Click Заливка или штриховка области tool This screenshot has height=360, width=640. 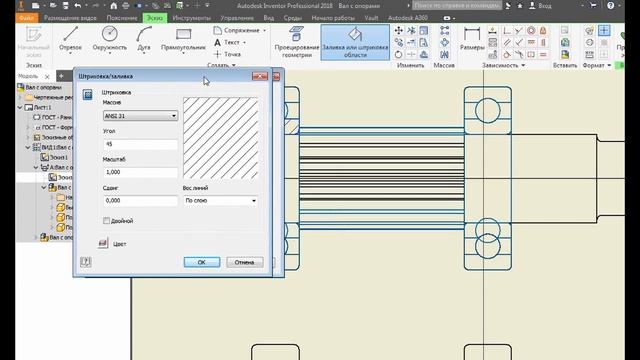pos(355,42)
